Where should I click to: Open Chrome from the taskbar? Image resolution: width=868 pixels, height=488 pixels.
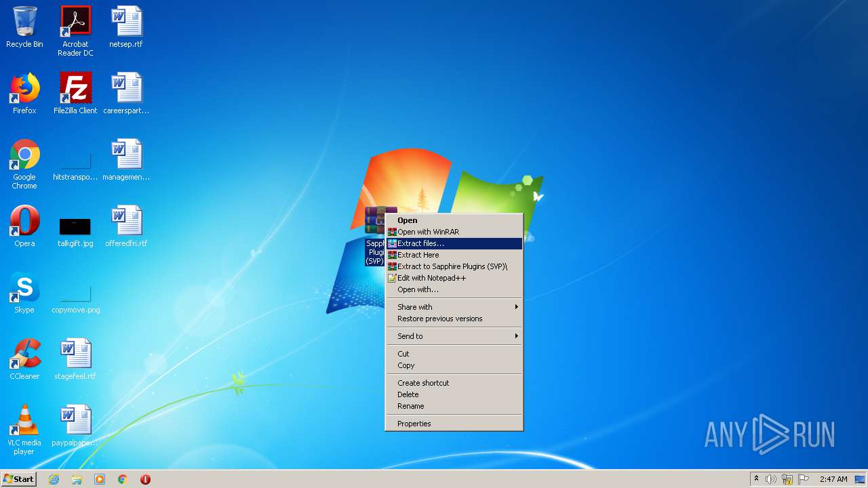coord(123,479)
